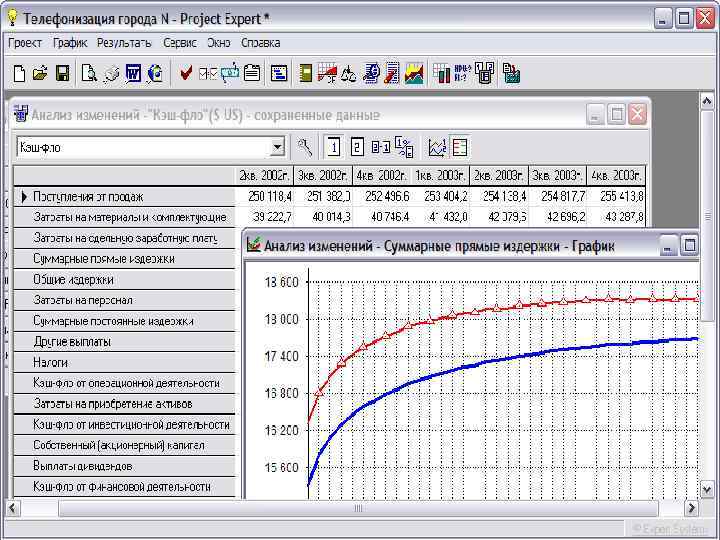The image size is (720, 540).
Task: Open the Результаты menu
Action: click(124, 43)
